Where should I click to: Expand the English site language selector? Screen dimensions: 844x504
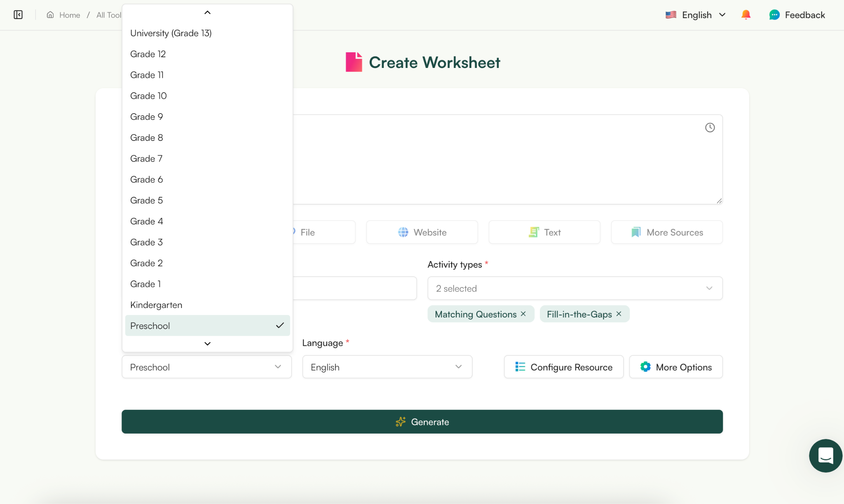pyautogui.click(x=696, y=15)
